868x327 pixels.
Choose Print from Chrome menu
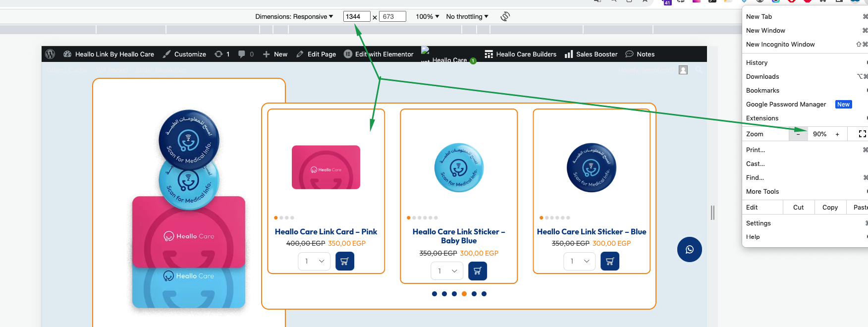click(x=805, y=150)
